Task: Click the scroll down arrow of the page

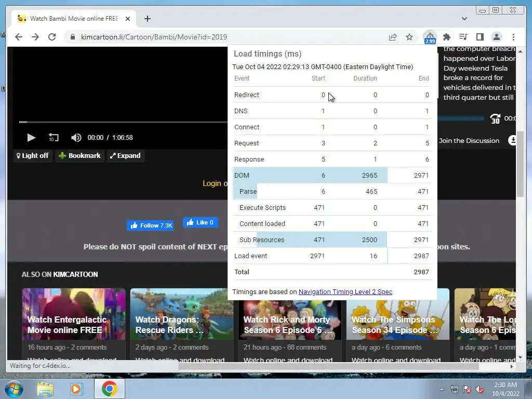Action: (x=520, y=357)
